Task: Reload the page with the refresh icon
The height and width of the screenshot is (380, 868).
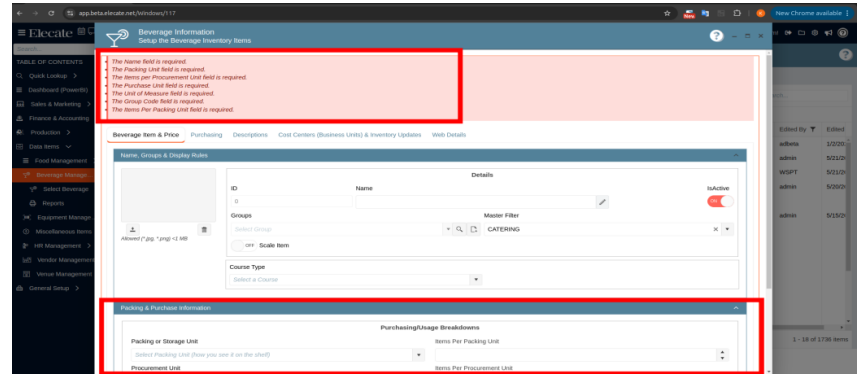Action: (51, 13)
